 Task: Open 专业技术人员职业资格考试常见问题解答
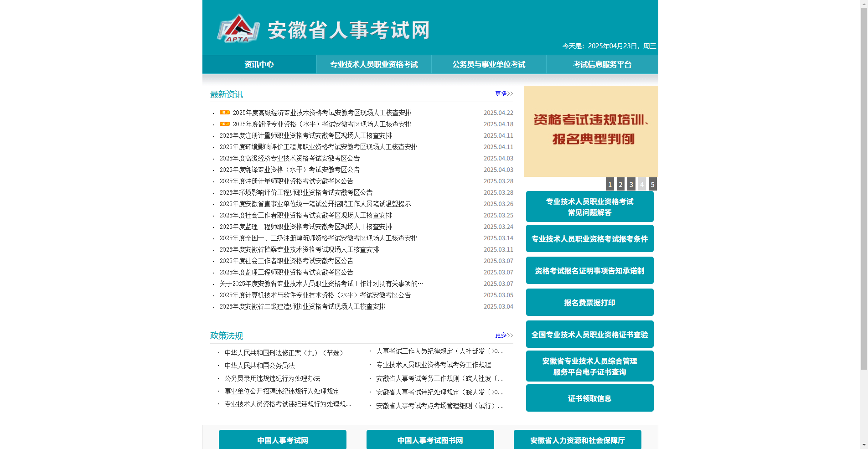(589, 206)
